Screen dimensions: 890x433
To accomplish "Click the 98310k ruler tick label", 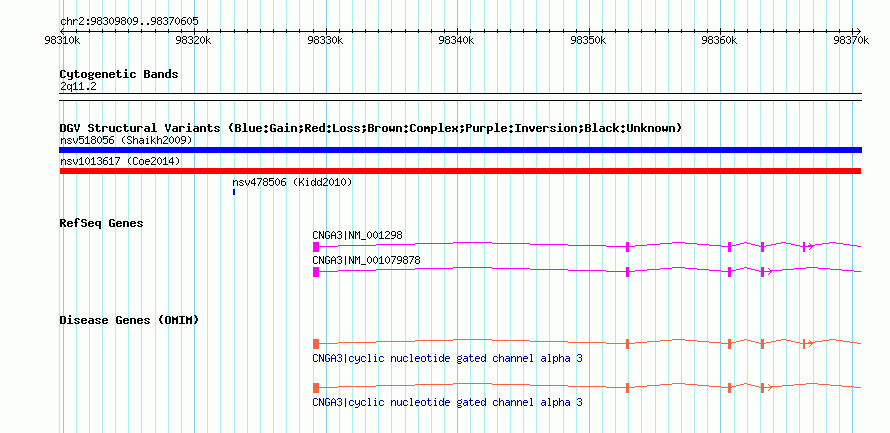I will tap(62, 40).
